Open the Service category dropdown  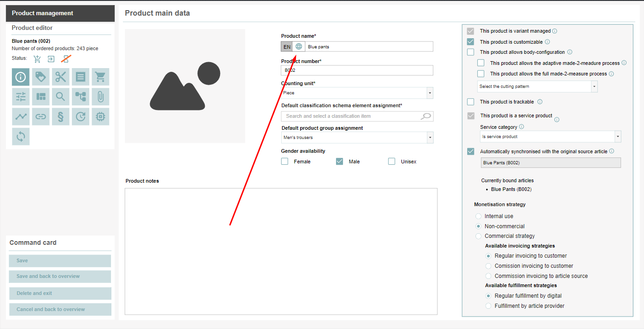pyautogui.click(x=550, y=137)
